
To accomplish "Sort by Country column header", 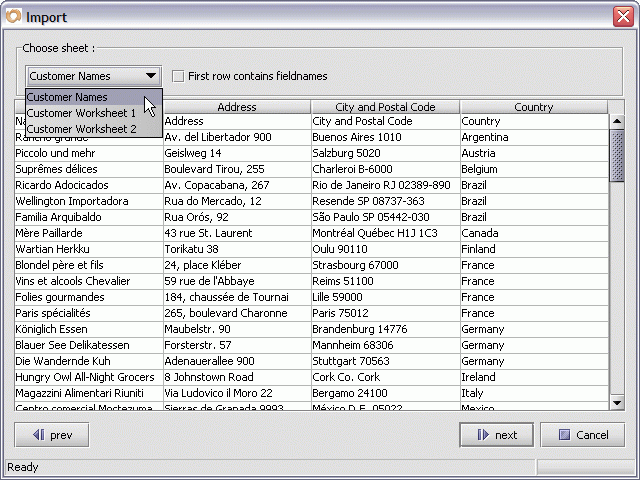I will pyautogui.click(x=534, y=107).
